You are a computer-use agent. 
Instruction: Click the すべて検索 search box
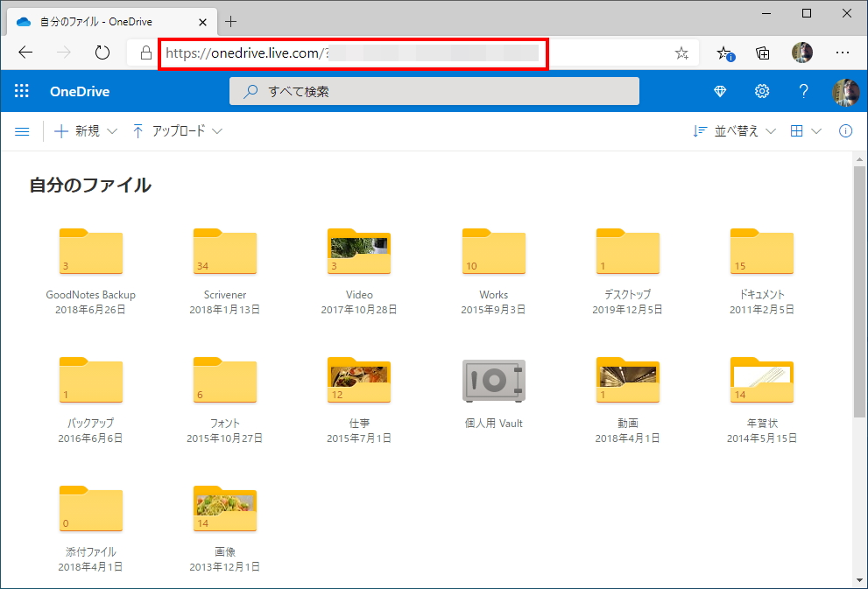click(x=434, y=91)
